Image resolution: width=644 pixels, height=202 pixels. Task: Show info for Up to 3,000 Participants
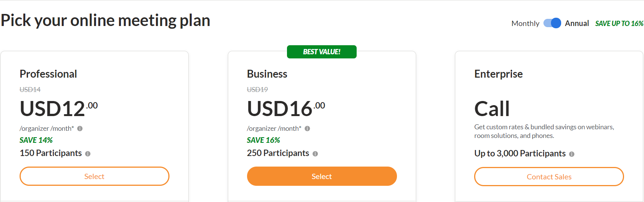pos(572,154)
